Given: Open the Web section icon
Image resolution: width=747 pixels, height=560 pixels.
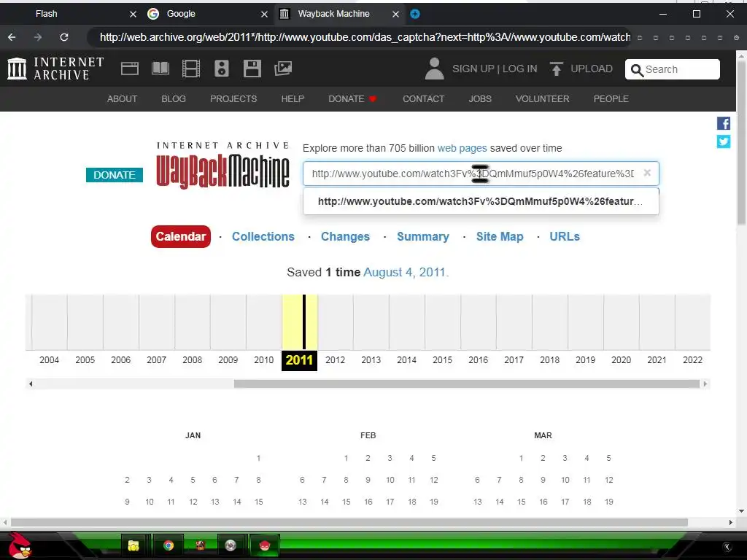Looking at the screenshot, I should (130, 69).
